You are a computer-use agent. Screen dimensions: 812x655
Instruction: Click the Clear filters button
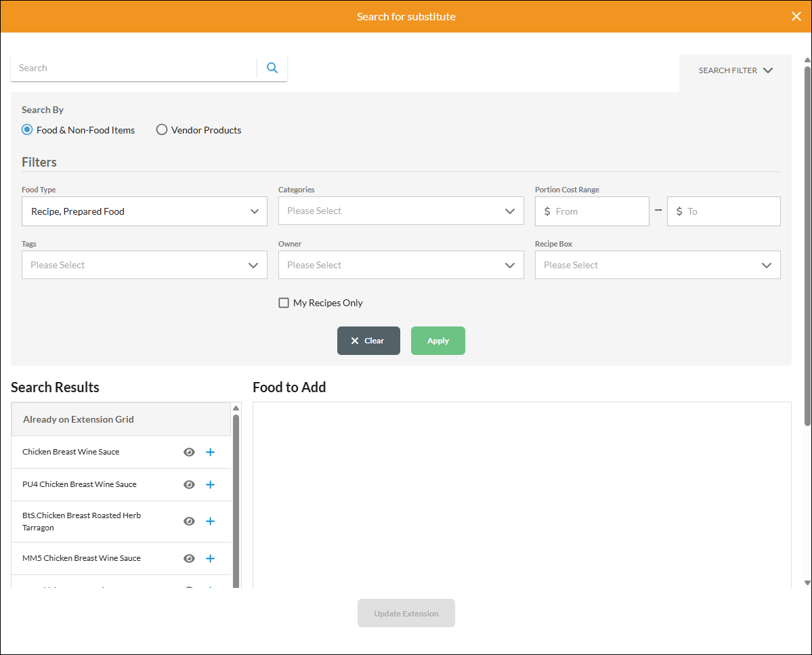click(368, 341)
